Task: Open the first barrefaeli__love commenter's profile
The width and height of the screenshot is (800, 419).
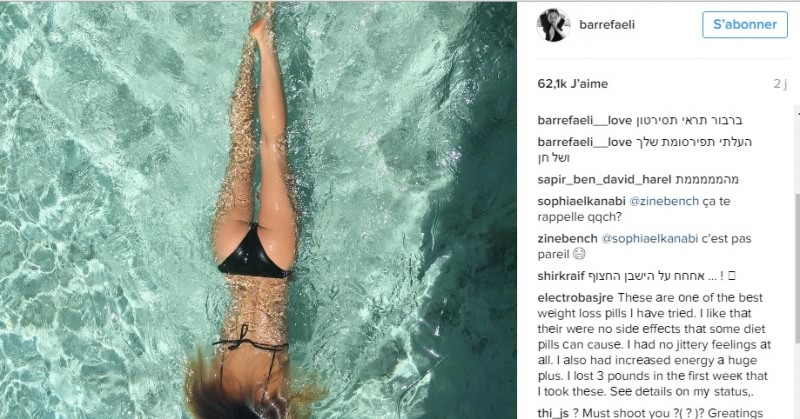Action: click(584, 120)
